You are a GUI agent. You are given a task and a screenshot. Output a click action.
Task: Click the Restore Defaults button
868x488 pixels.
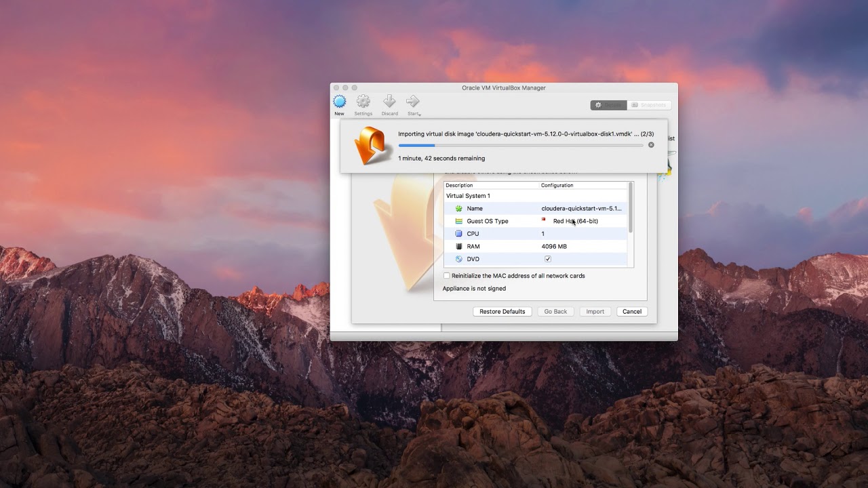502,312
